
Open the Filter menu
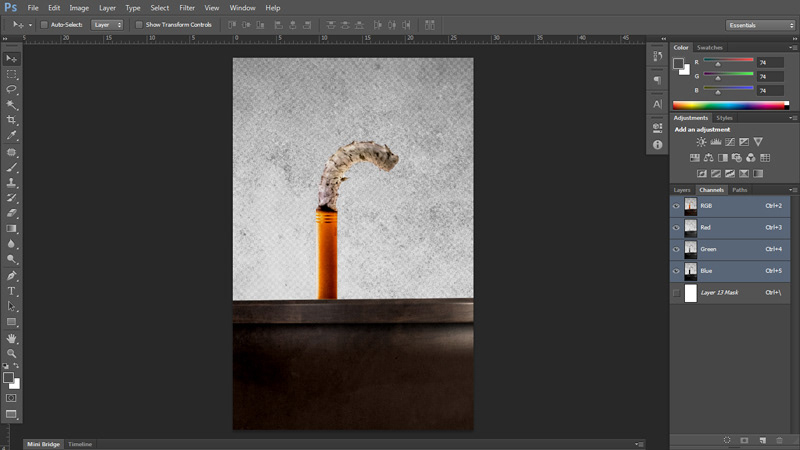point(187,8)
